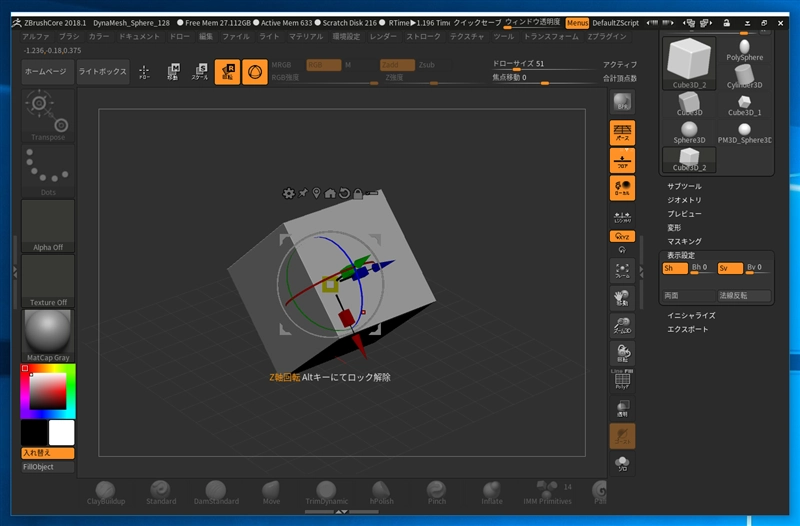This screenshot has width=800, height=526.
Task: Open the アルファ (Alpha) menu
Action: click(36, 37)
